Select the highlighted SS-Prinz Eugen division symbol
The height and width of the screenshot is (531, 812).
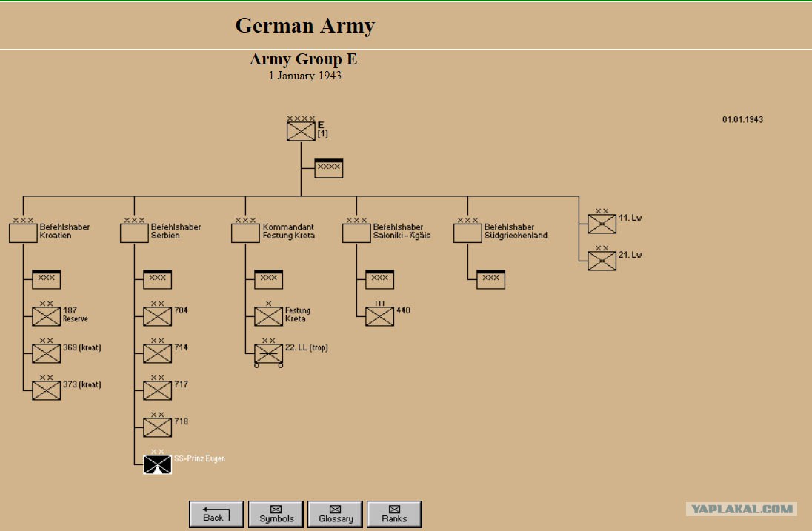point(157,464)
